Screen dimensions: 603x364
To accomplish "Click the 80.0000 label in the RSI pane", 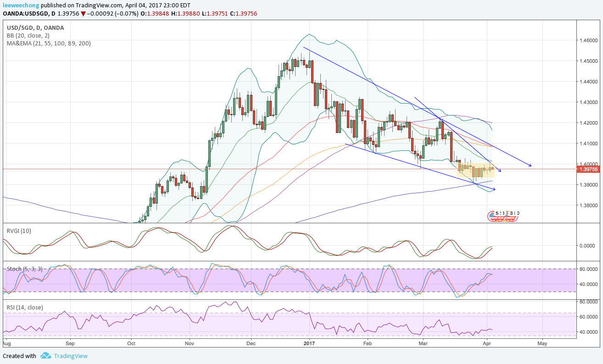I will 589,302.
